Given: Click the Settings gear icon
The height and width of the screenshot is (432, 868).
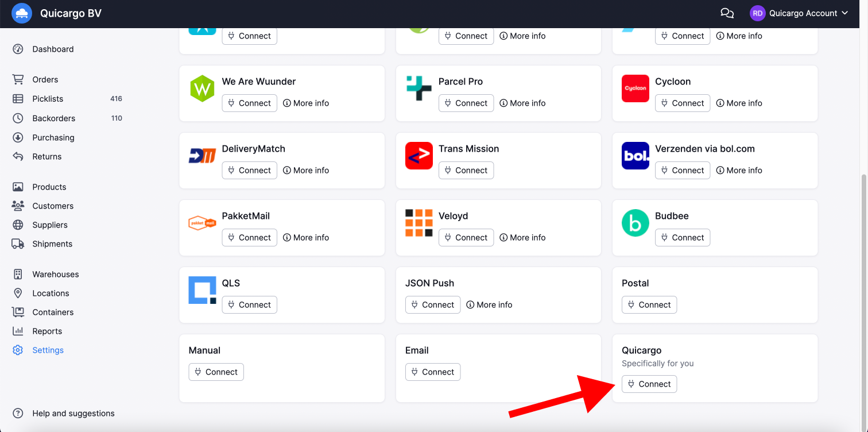Looking at the screenshot, I should (x=18, y=350).
